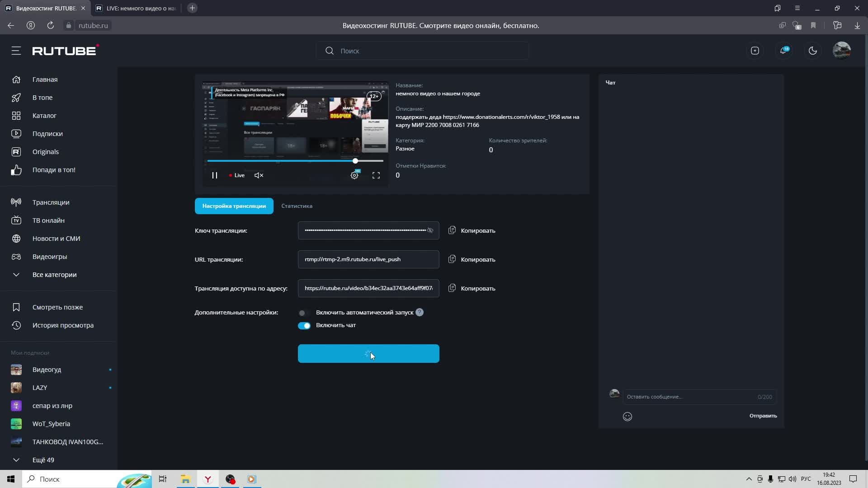Open the hamburger menu next to RUTUBE logo
Viewport: 868px width, 488px height.
click(16, 51)
